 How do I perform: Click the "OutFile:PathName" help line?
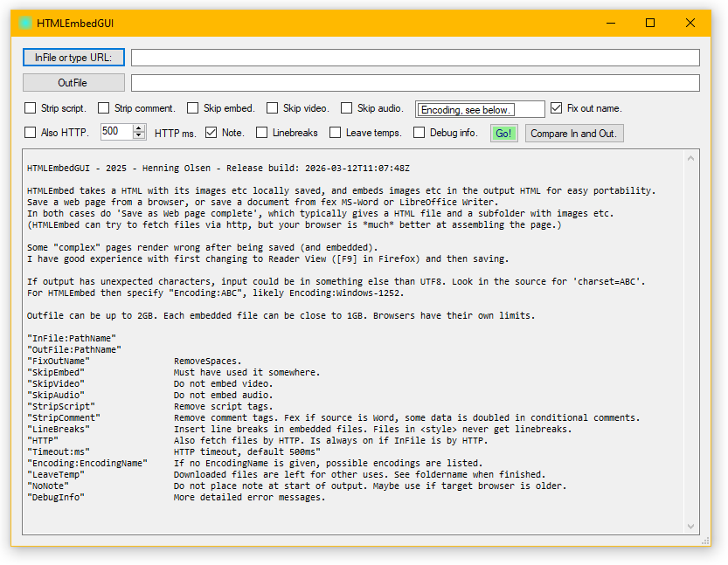(74, 349)
